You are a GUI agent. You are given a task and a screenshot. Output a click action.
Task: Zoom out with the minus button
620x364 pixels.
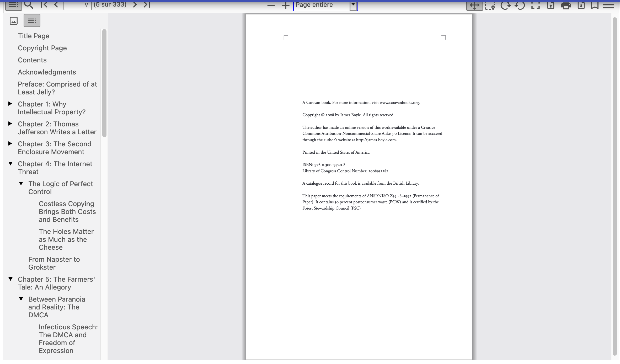click(271, 5)
